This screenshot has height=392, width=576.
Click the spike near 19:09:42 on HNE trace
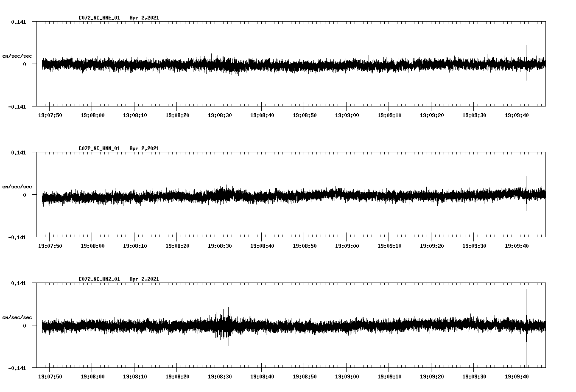(526, 63)
